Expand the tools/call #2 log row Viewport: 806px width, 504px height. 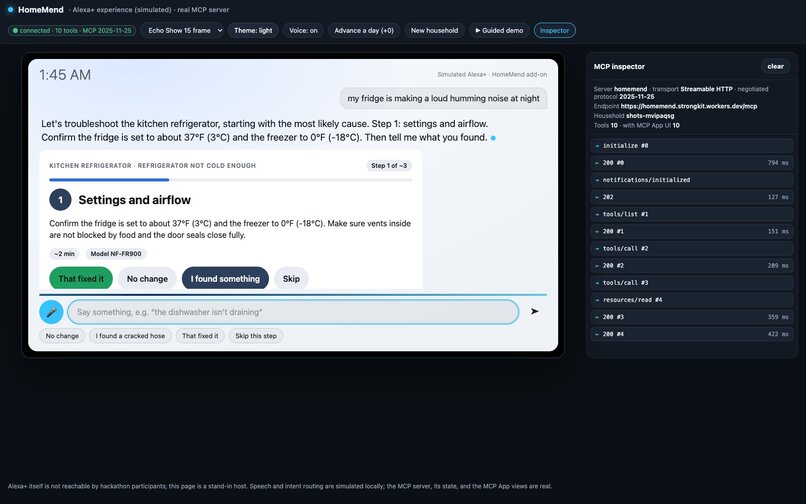(x=692, y=248)
